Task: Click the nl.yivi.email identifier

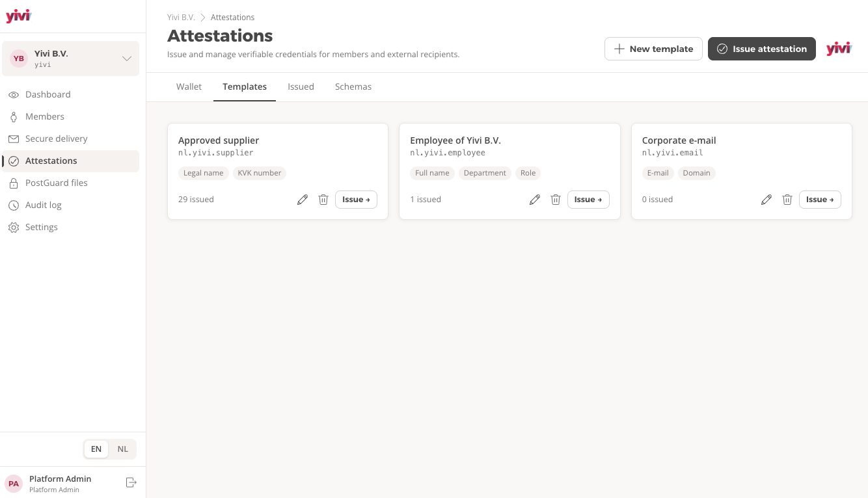Action: [x=673, y=153]
